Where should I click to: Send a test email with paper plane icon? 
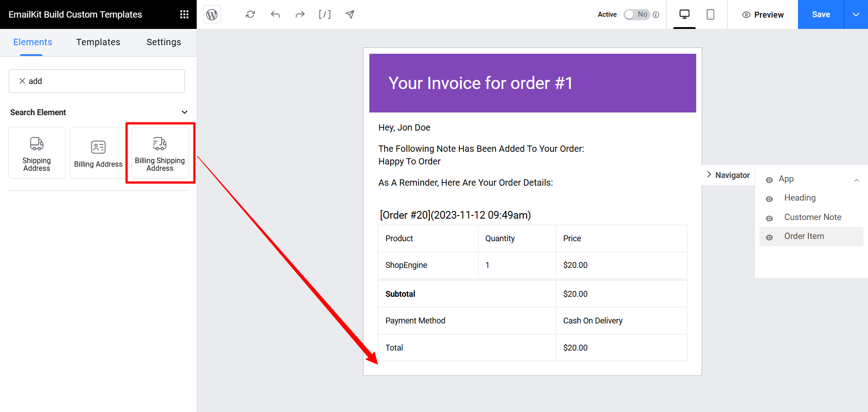tap(350, 14)
